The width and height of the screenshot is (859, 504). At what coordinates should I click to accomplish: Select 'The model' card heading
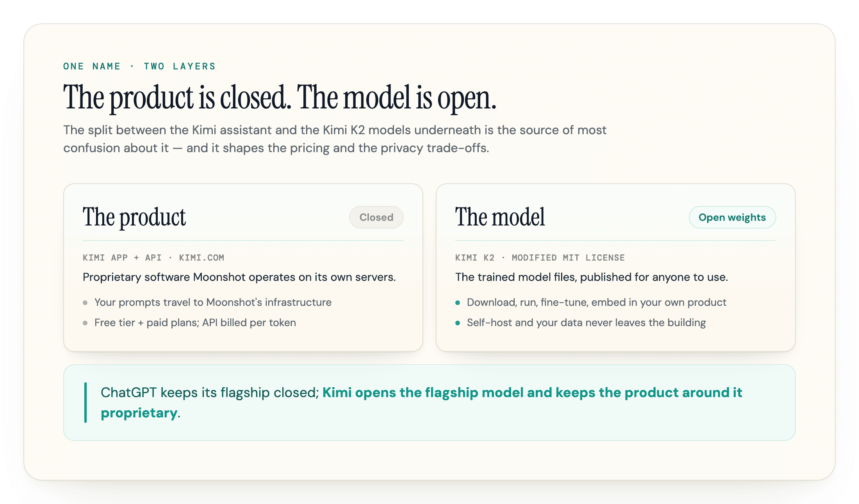(500, 217)
